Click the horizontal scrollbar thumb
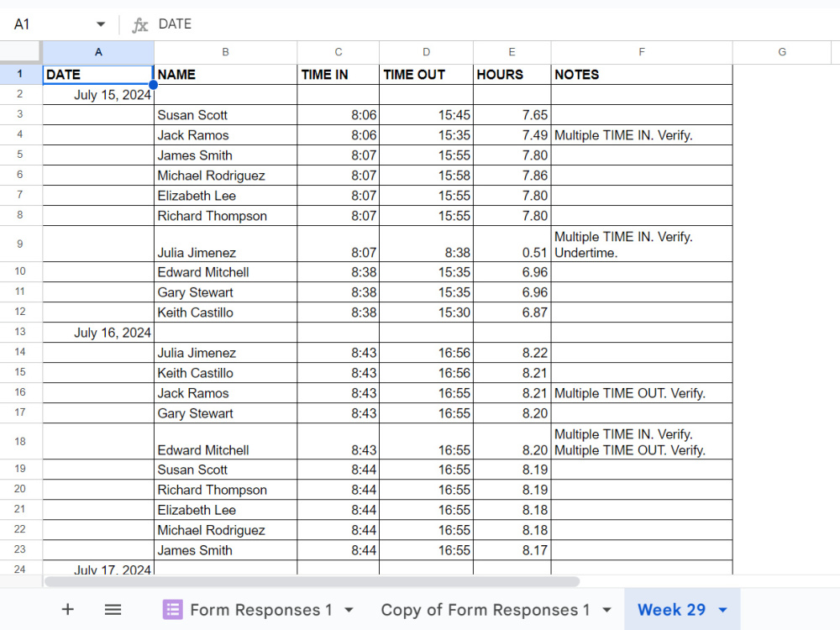The height and width of the screenshot is (630, 840). 312,582
